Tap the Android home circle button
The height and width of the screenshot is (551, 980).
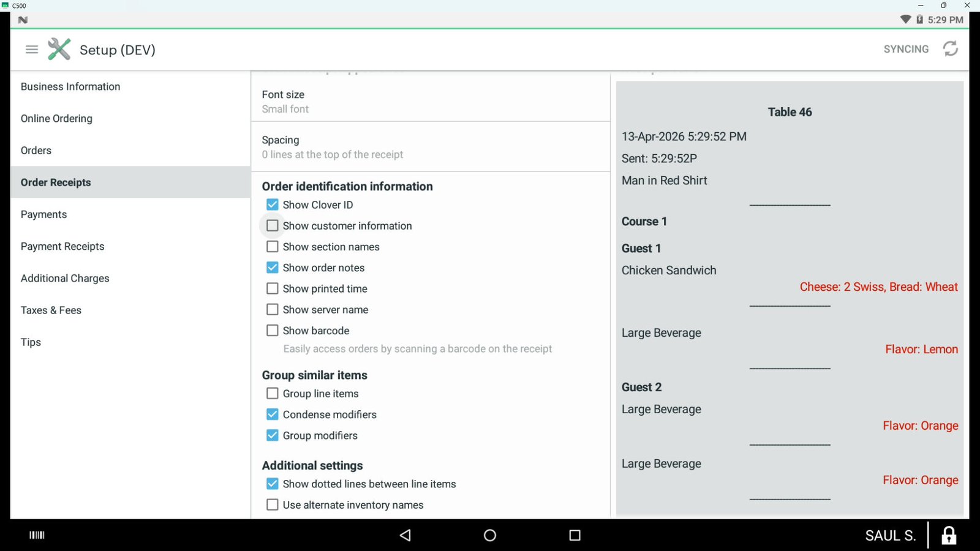[x=490, y=535]
